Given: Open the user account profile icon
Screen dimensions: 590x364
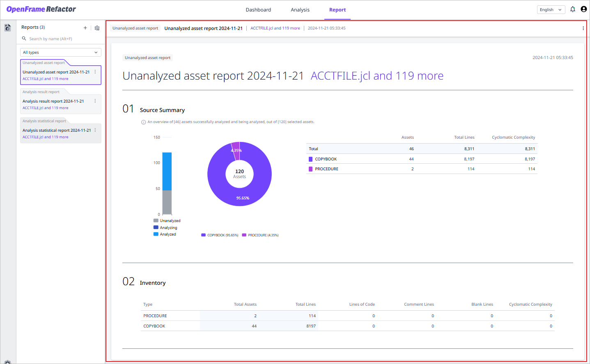Looking at the screenshot, I should click(584, 9).
